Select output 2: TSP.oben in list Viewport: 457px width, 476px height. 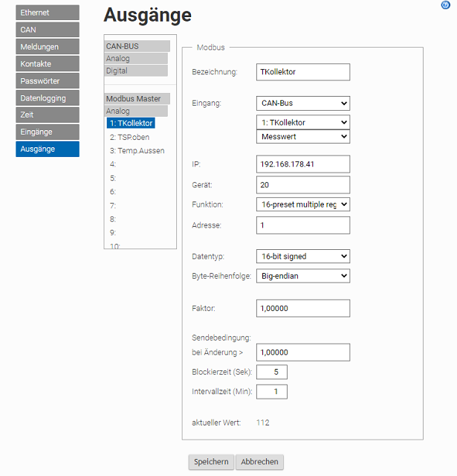tap(129, 137)
